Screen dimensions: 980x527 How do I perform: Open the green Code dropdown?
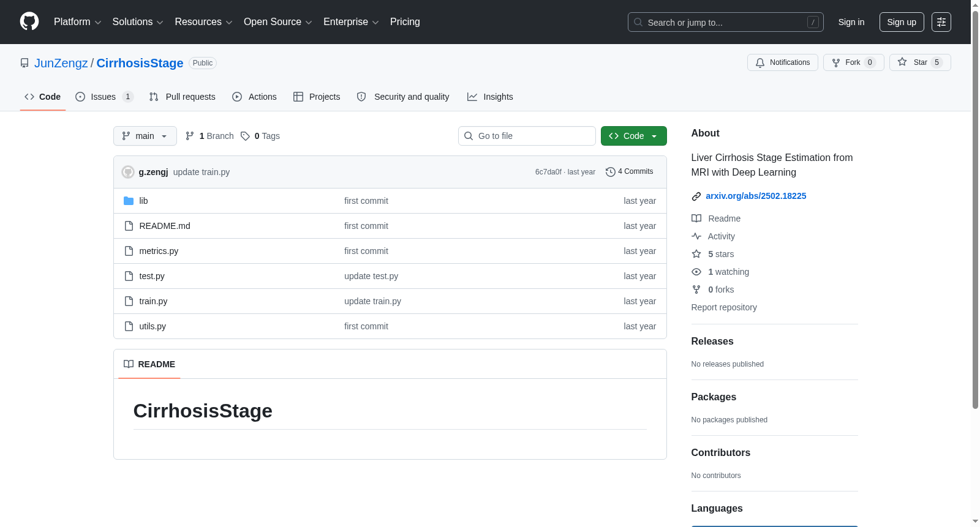(633, 136)
